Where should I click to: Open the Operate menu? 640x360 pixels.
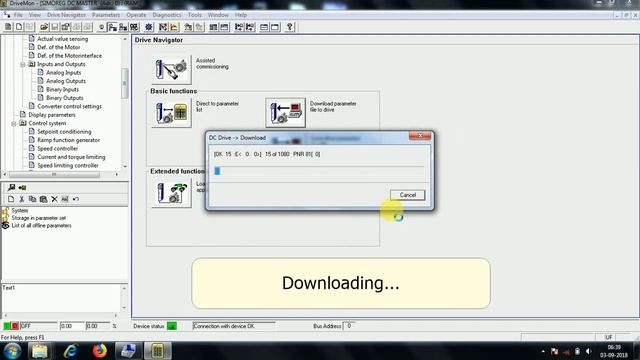coord(136,15)
